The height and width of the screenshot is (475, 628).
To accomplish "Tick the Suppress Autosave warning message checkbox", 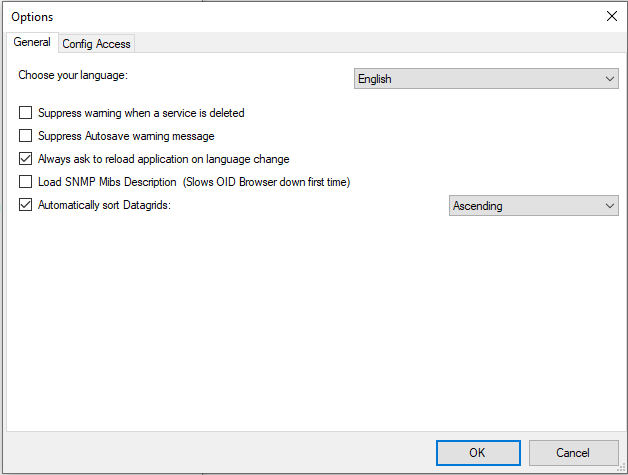I will pos(26,136).
